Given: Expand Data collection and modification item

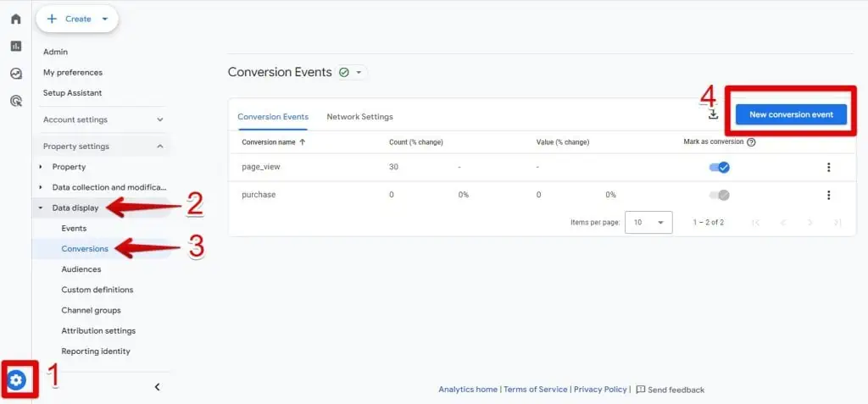Looking at the screenshot, I should [x=103, y=187].
